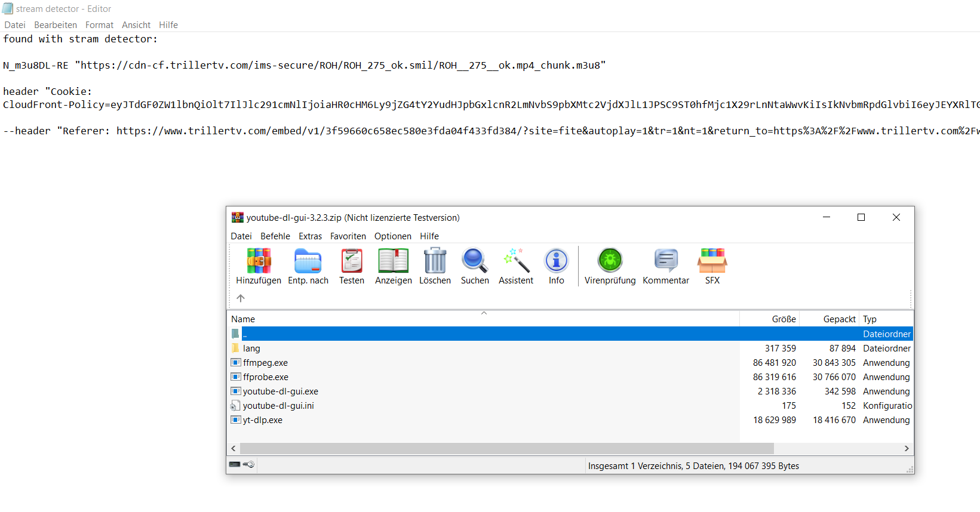
Task: Click the Löschen trash icon
Action: [435, 266]
